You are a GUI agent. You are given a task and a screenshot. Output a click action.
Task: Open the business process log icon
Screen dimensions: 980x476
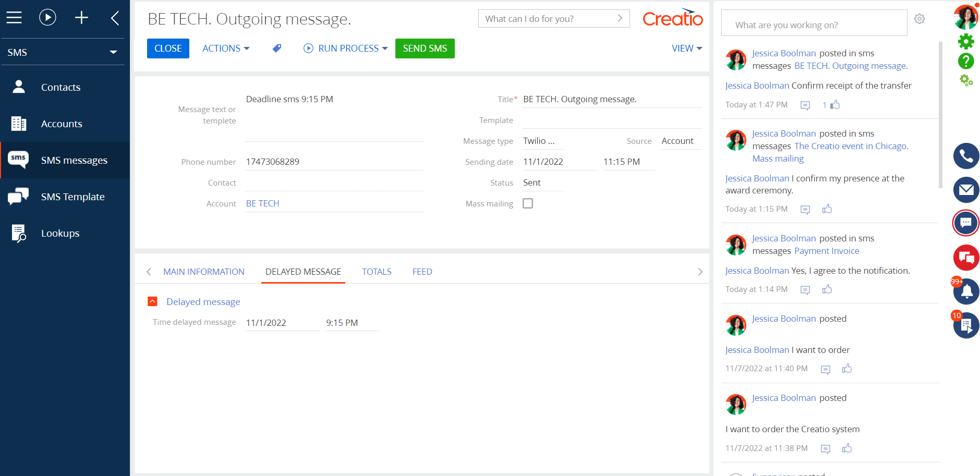tap(966, 325)
